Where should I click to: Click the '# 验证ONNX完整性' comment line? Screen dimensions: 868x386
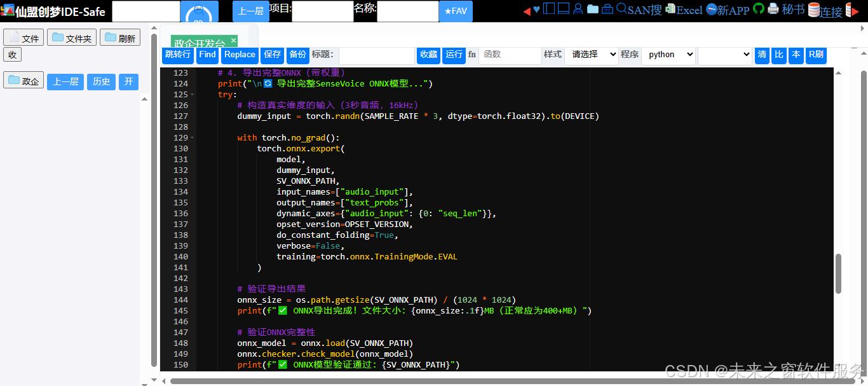point(276,333)
